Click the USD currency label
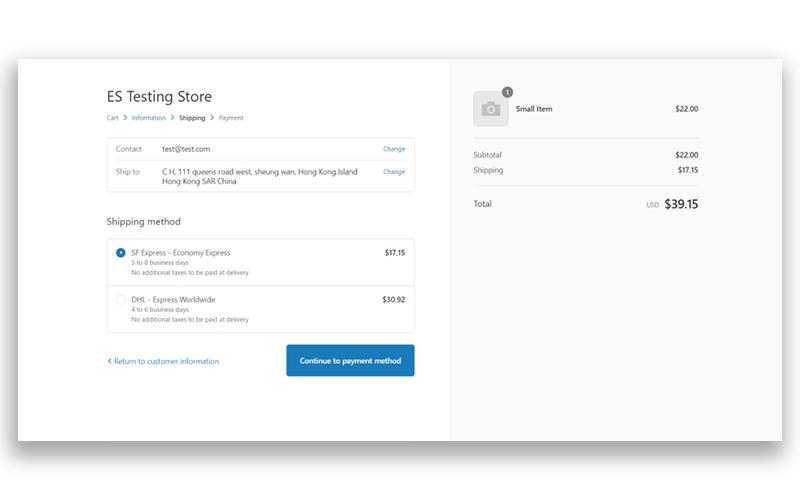 (652, 205)
